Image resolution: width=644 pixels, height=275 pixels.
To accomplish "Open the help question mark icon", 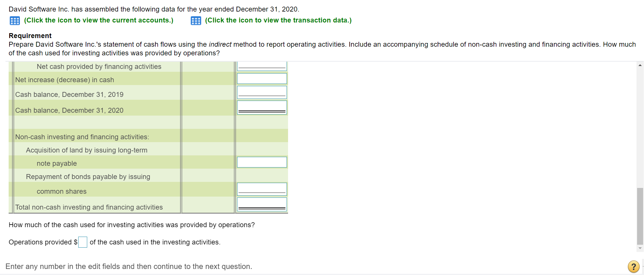I will (x=633, y=266).
